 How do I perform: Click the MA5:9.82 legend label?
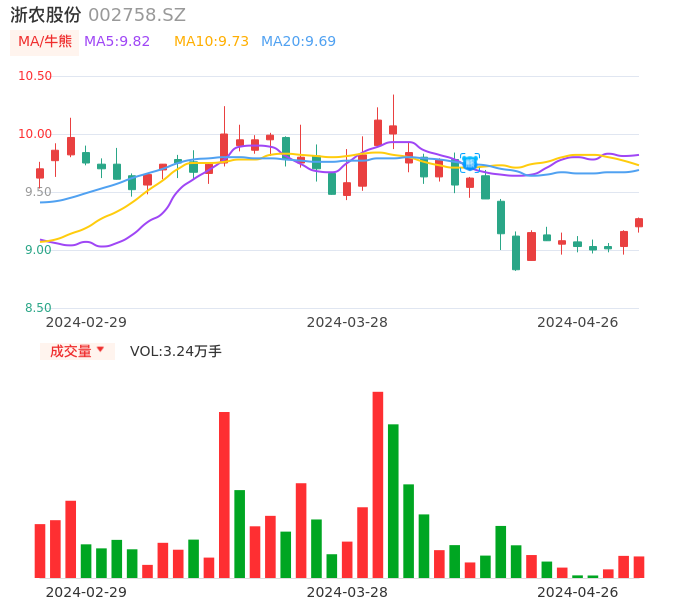[117, 42]
